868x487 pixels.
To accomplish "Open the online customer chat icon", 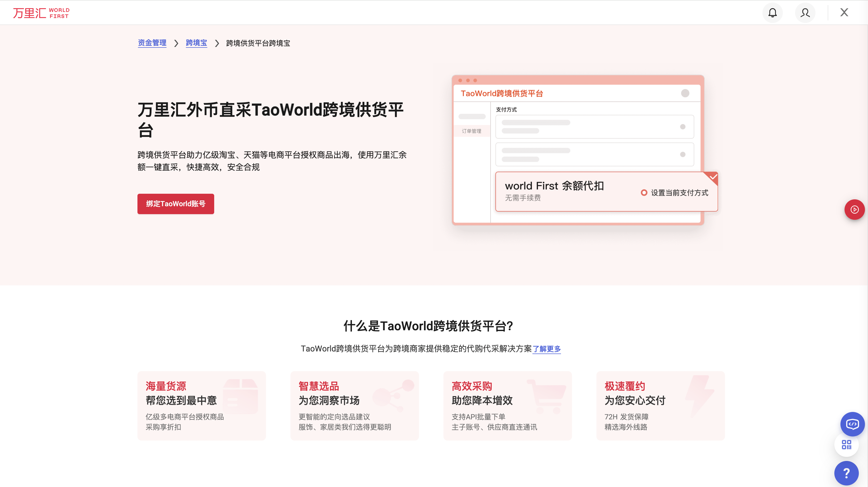I will [x=852, y=424].
